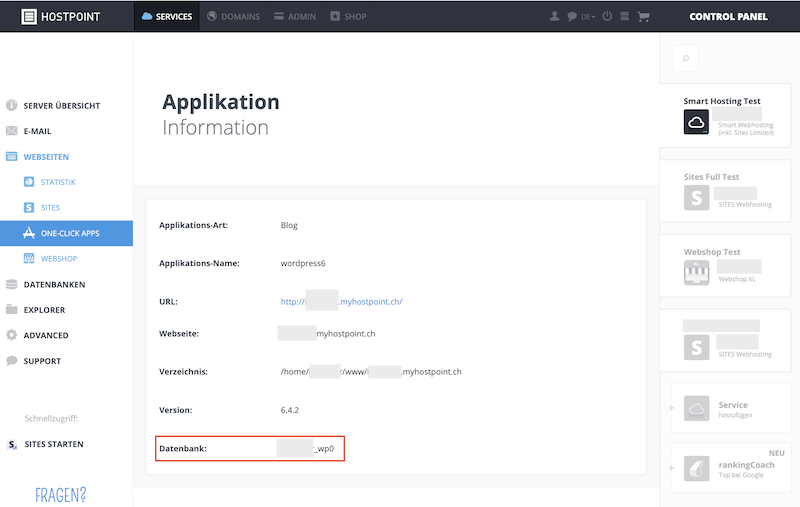Click the Smart Hosting cloud icon
Screen dimensions: 800x507
tap(696, 122)
